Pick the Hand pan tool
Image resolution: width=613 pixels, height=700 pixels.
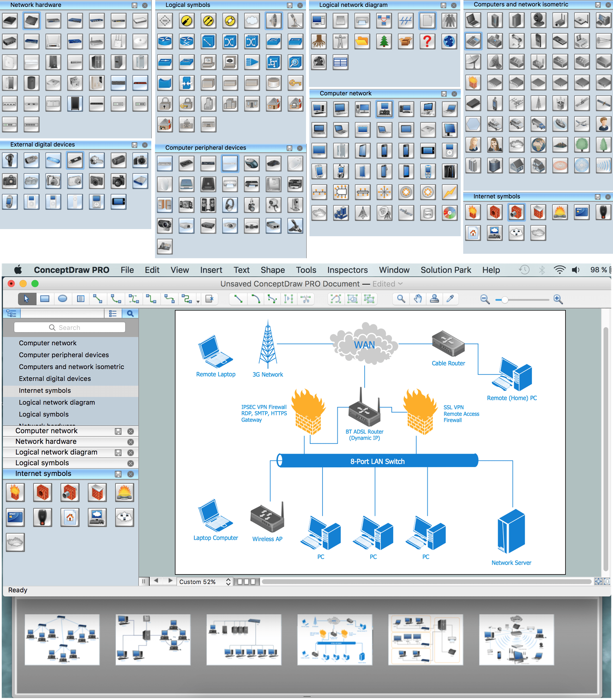pyautogui.click(x=418, y=299)
